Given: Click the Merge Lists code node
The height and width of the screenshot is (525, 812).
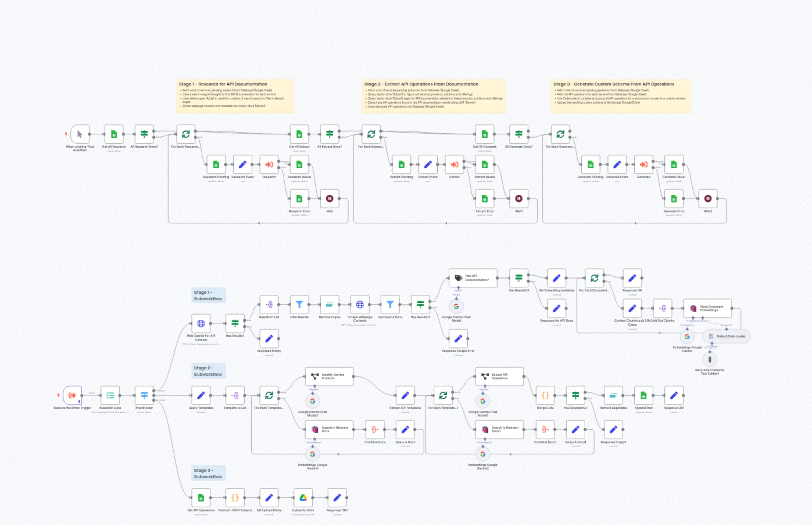Looking at the screenshot, I should point(545,396).
